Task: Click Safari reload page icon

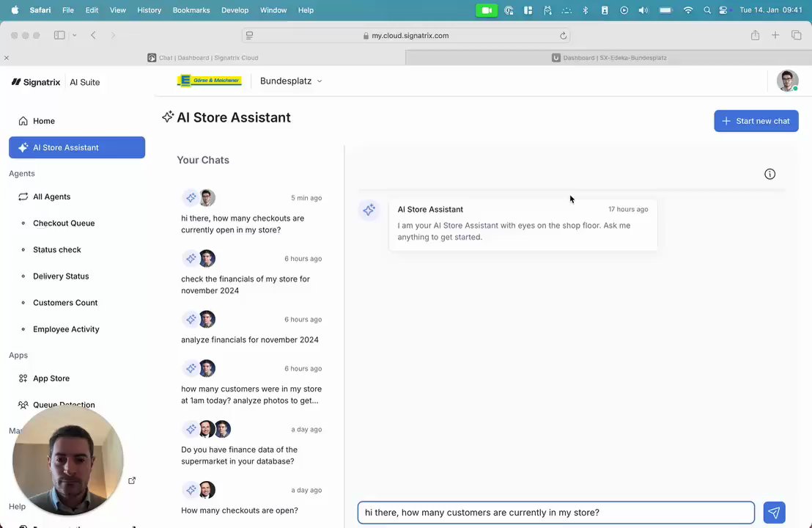Action: pos(563,36)
